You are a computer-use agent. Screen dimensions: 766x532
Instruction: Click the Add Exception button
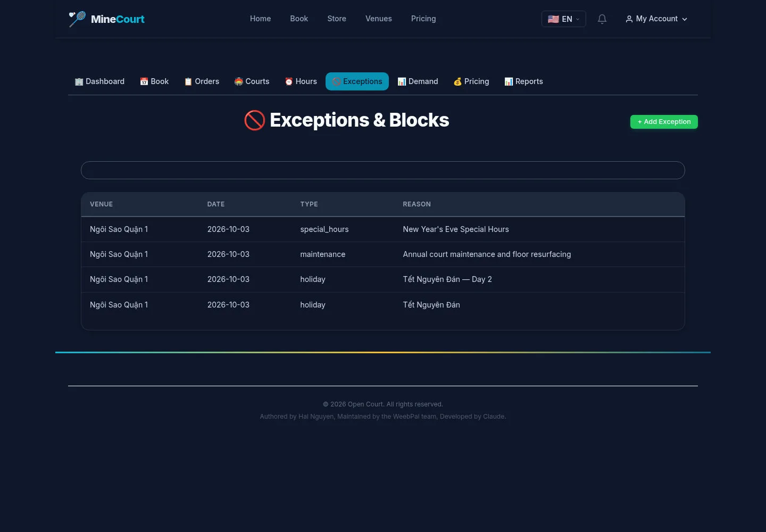point(664,122)
